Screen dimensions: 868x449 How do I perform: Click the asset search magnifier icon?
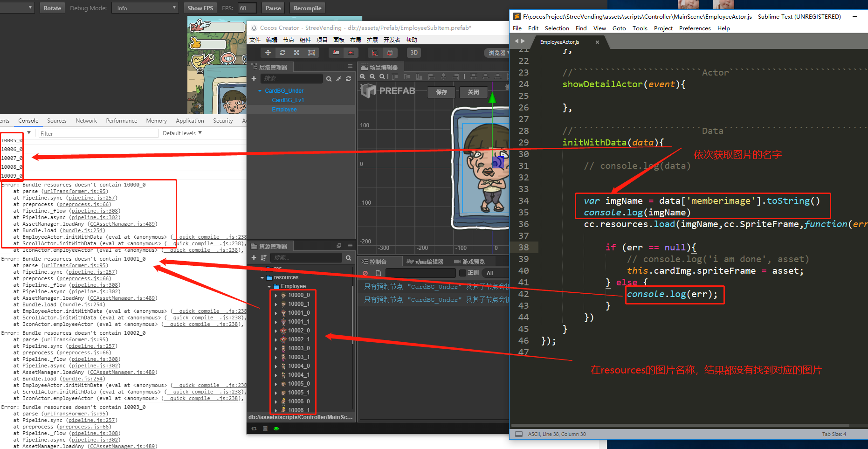pyautogui.click(x=348, y=258)
